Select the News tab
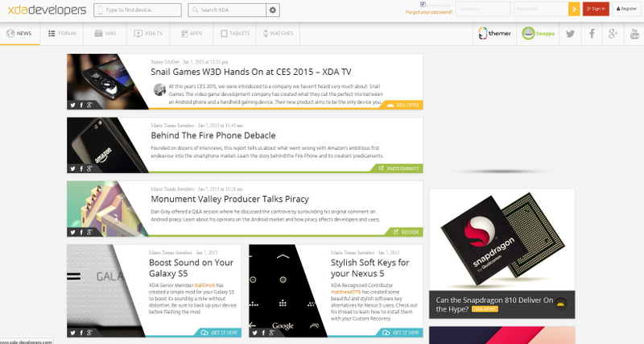The width and height of the screenshot is (644, 344). [x=19, y=33]
